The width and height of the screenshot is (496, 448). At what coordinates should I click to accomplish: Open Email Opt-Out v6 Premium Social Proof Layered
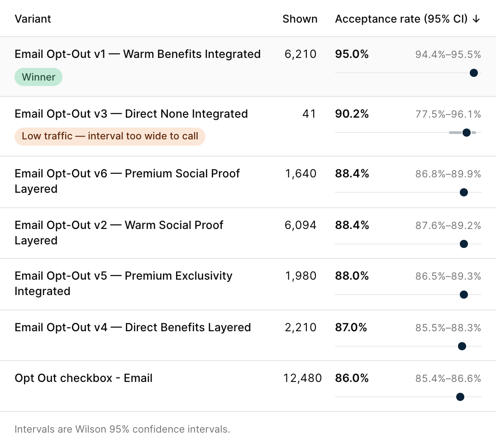(127, 181)
